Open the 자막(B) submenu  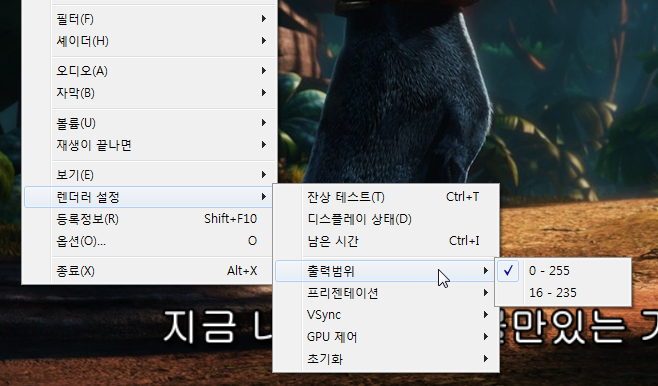pos(148,93)
